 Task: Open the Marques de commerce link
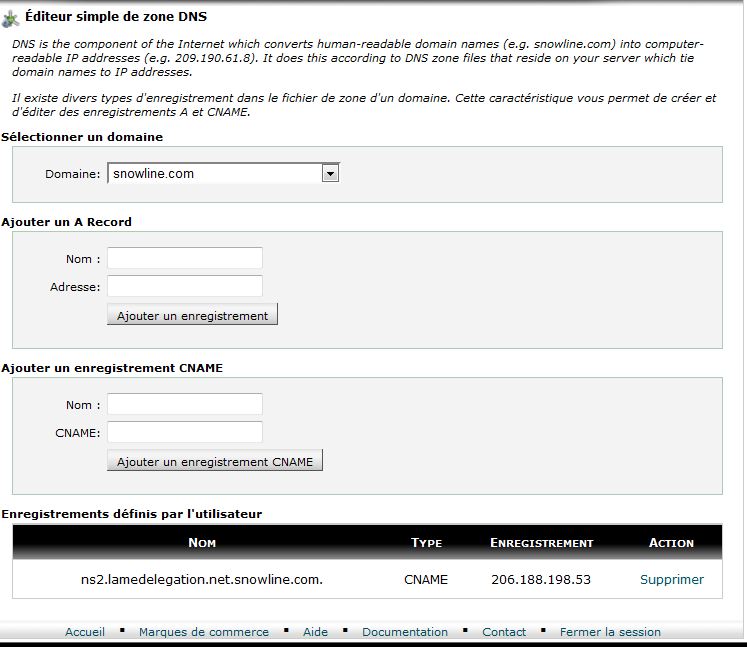204,632
